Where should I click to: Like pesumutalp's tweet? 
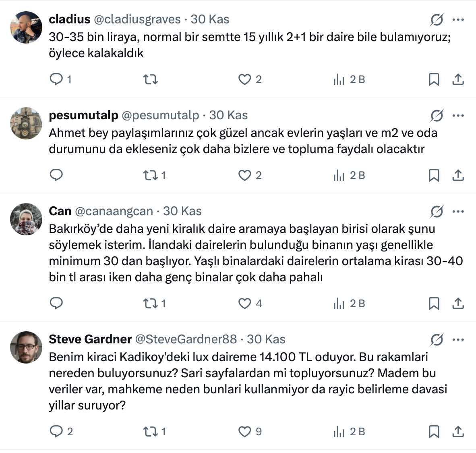tap(244, 175)
